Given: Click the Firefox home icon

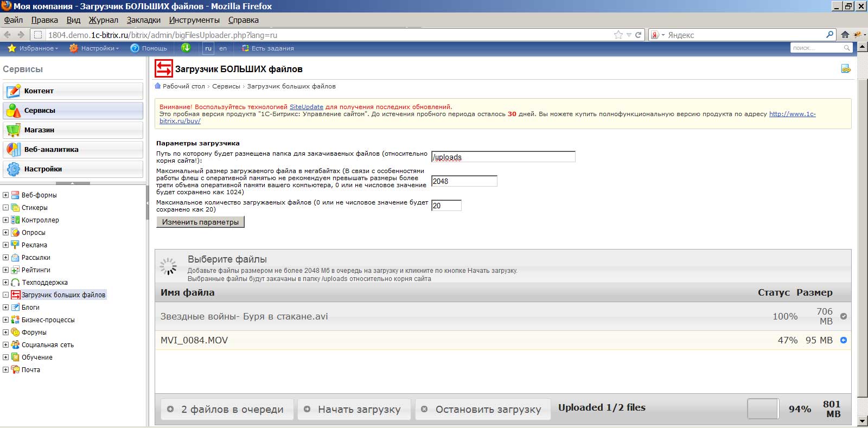Looking at the screenshot, I should (845, 35).
